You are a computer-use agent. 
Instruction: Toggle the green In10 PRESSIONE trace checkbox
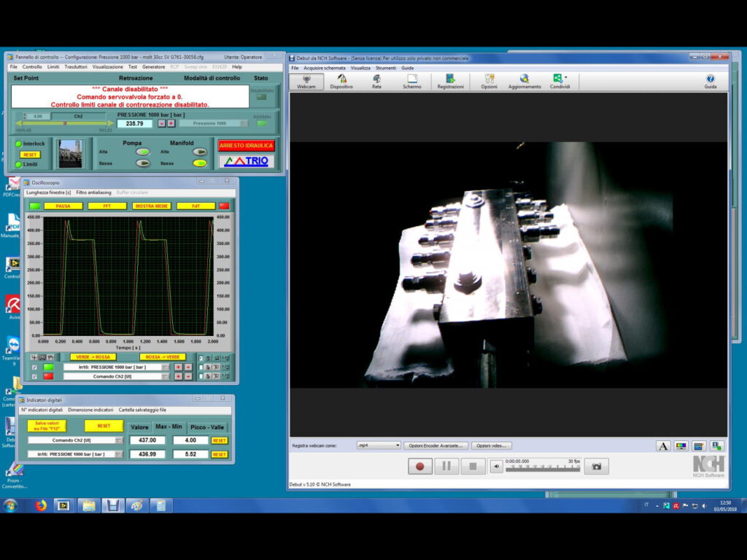click(34, 367)
